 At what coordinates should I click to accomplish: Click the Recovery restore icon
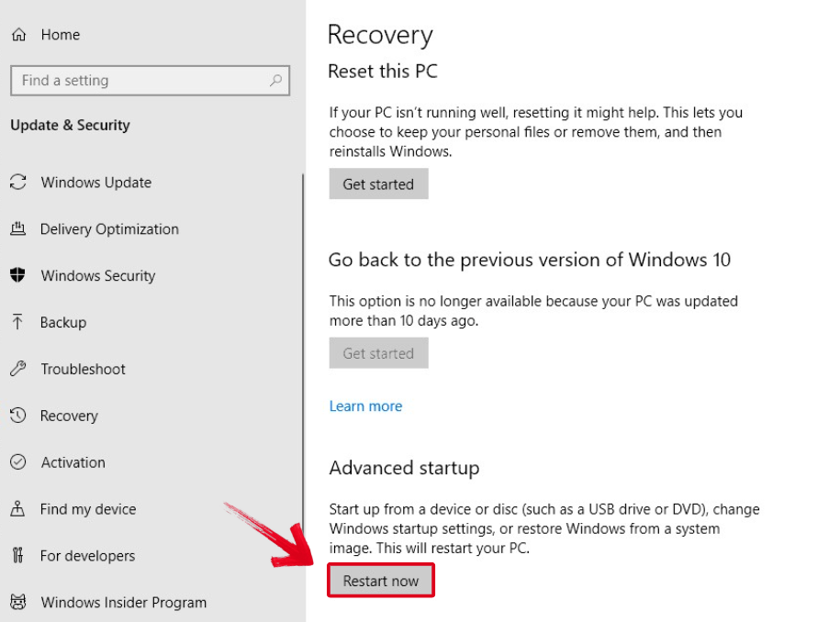pyautogui.click(x=19, y=416)
